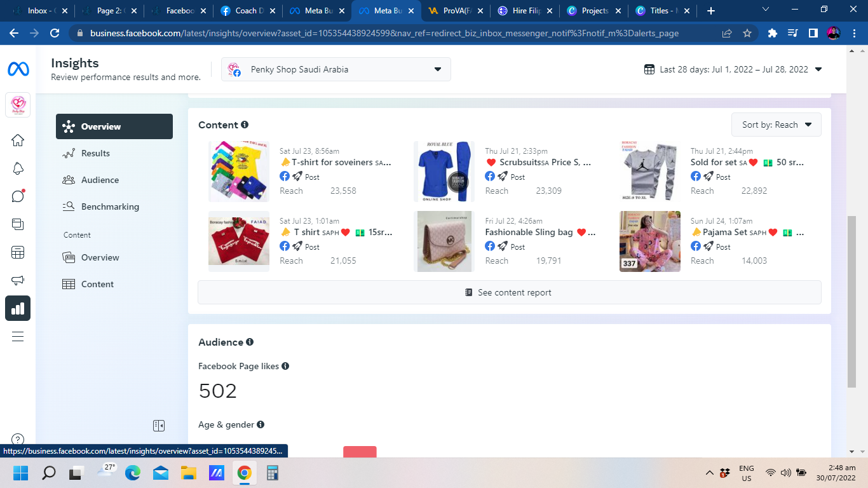This screenshot has height=488, width=868.
Task: Share this page using address bar share icon
Action: [x=727, y=33]
